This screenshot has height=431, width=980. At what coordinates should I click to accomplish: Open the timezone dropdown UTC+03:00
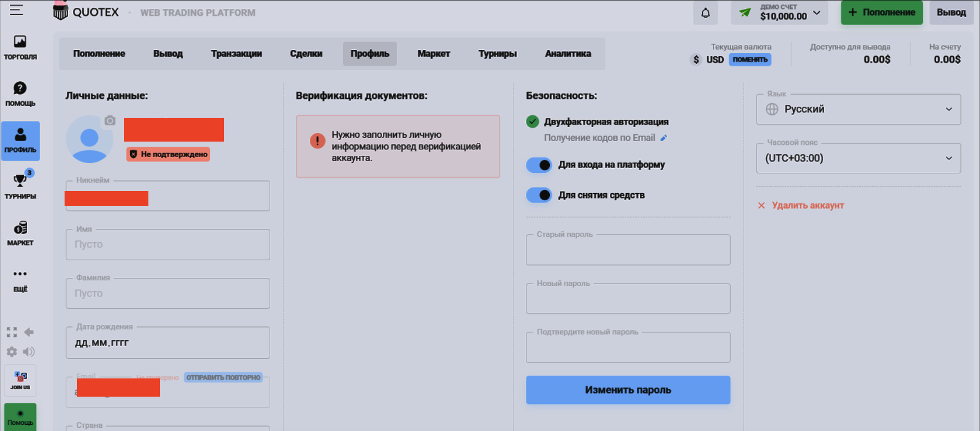click(858, 158)
